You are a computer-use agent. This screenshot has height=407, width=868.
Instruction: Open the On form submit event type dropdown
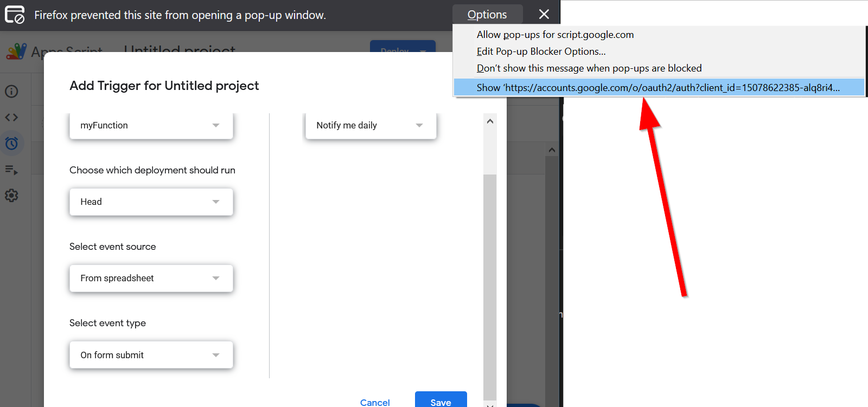tap(151, 355)
